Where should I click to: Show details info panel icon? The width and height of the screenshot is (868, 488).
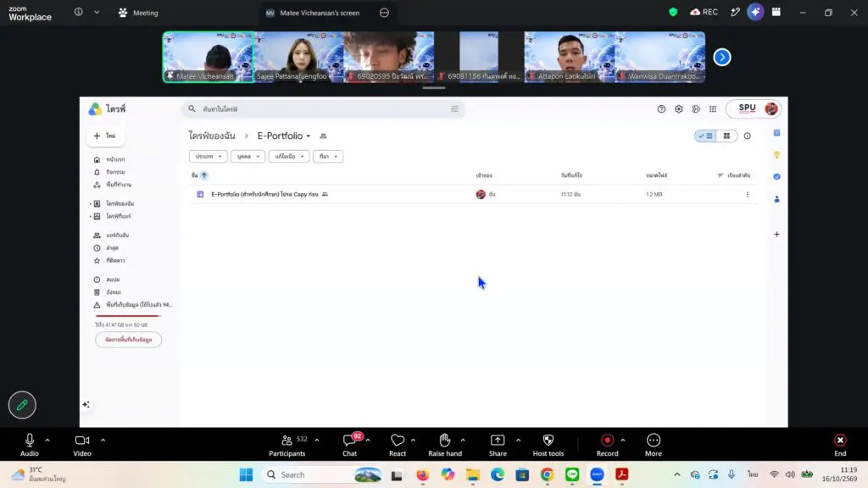(x=748, y=136)
